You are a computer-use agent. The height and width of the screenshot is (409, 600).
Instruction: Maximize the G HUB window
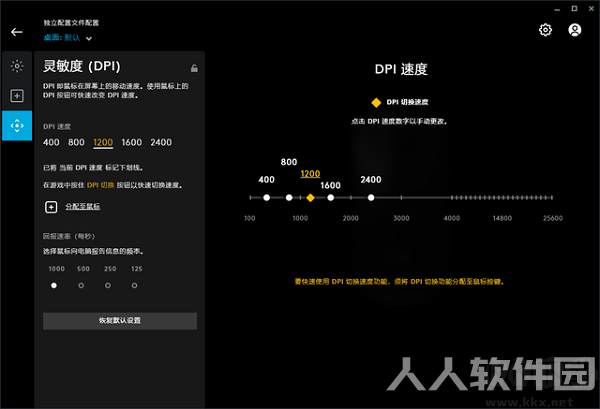(x=574, y=8)
